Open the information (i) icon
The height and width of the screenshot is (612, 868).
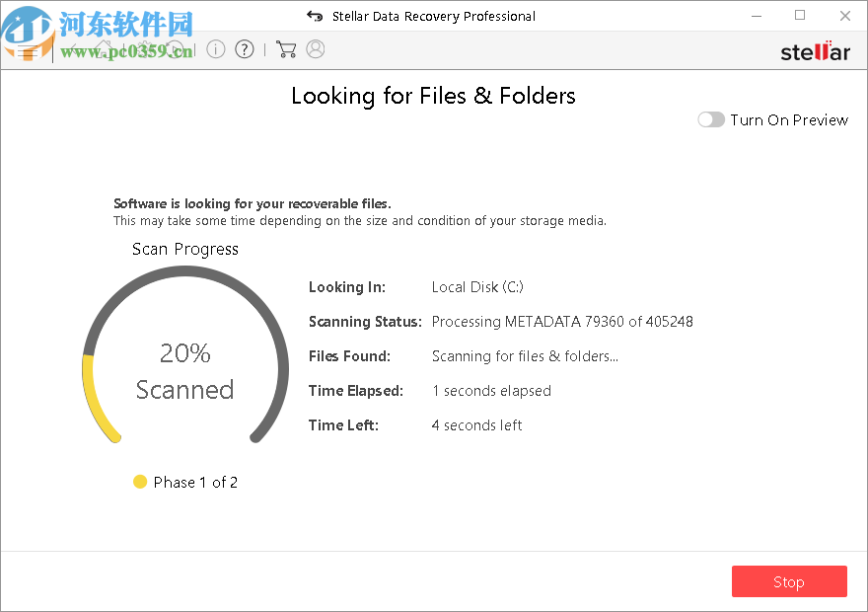pyautogui.click(x=216, y=49)
